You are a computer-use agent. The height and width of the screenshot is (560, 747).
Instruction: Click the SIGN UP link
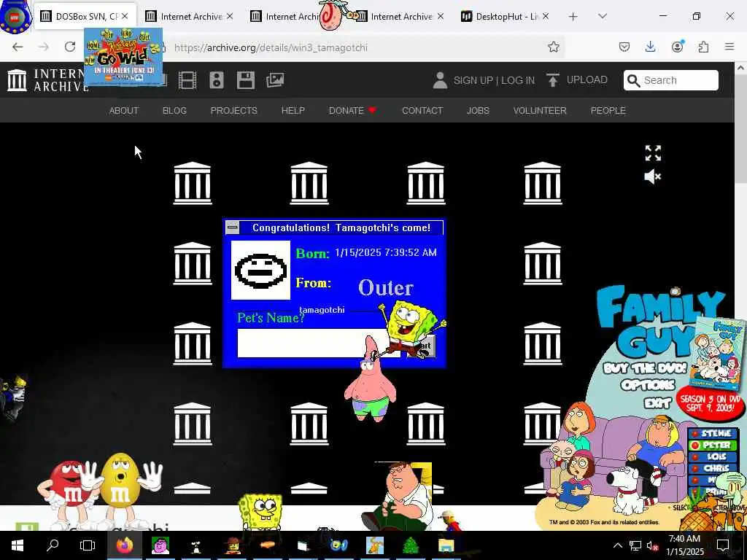[473, 80]
